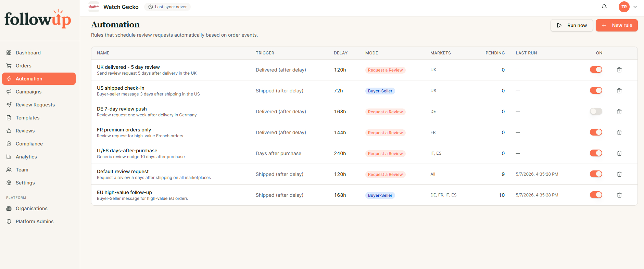Disable the Default review request toggle
Screen dimensions: 644x269
point(596,174)
